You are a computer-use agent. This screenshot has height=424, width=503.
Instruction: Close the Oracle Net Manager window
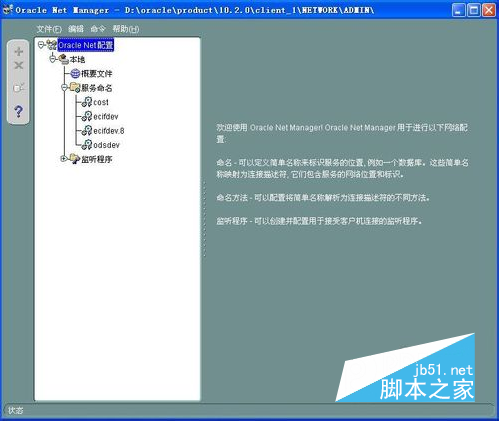click(x=489, y=10)
